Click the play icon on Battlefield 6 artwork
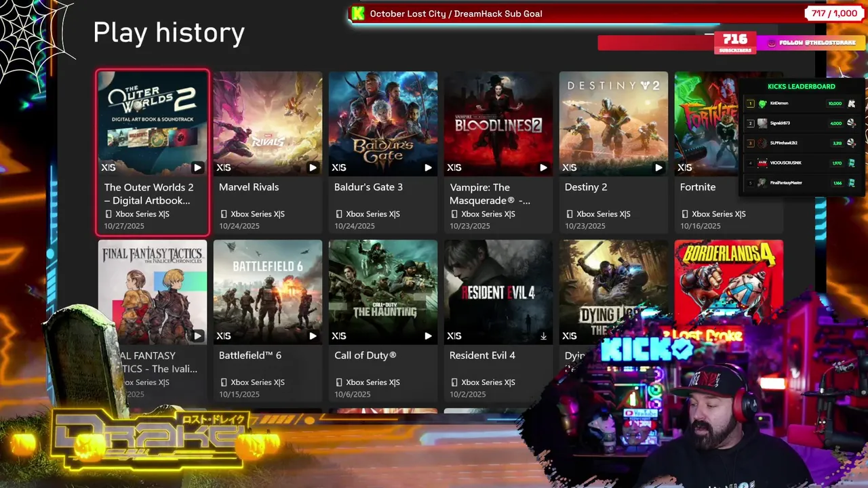Viewport: 868px width, 488px height. coord(313,335)
